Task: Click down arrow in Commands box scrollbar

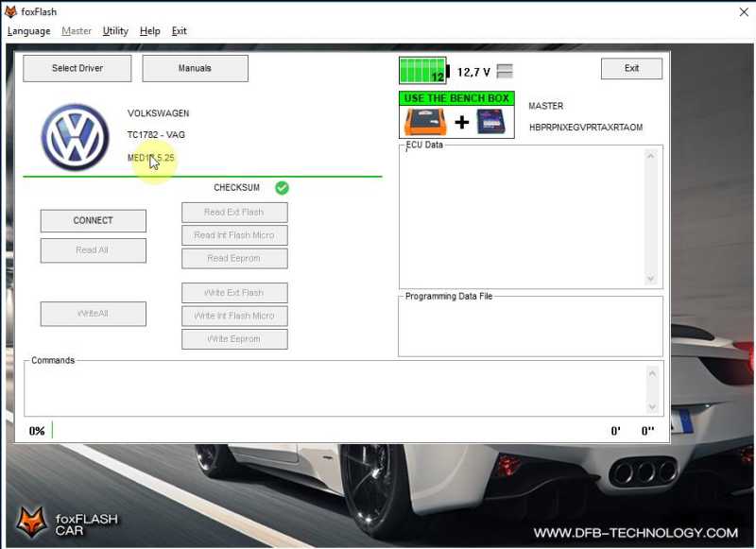Action: [651, 406]
